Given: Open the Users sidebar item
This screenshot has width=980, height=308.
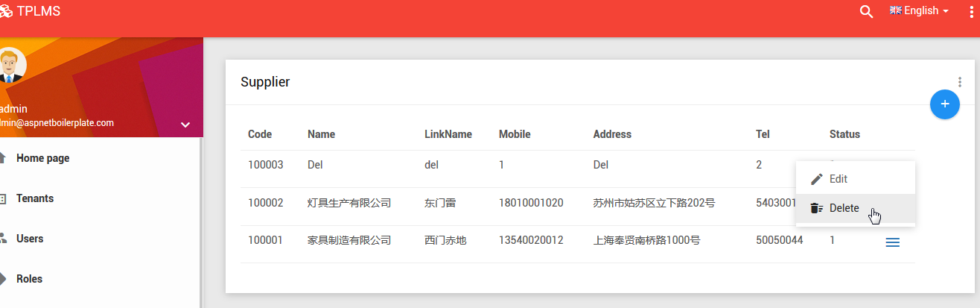Looking at the screenshot, I should (x=101, y=239).
